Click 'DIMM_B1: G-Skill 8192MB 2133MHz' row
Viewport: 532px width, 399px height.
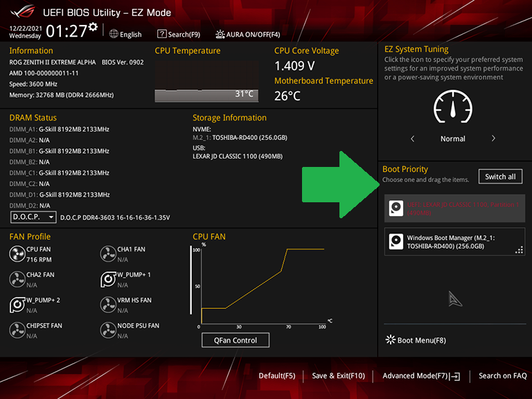point(60,151)
